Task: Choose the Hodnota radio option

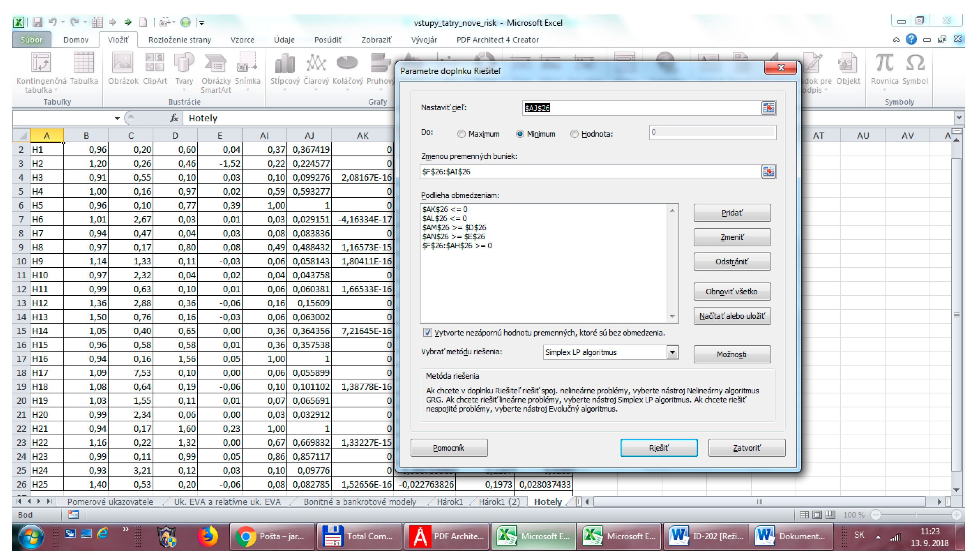Action: pyautogui.click(x=574, y=134)
